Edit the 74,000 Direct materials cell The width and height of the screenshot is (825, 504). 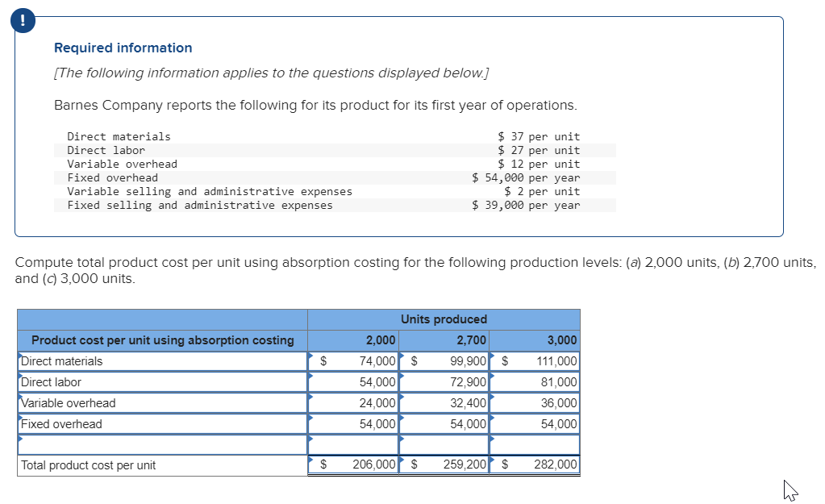click(353, 361)
